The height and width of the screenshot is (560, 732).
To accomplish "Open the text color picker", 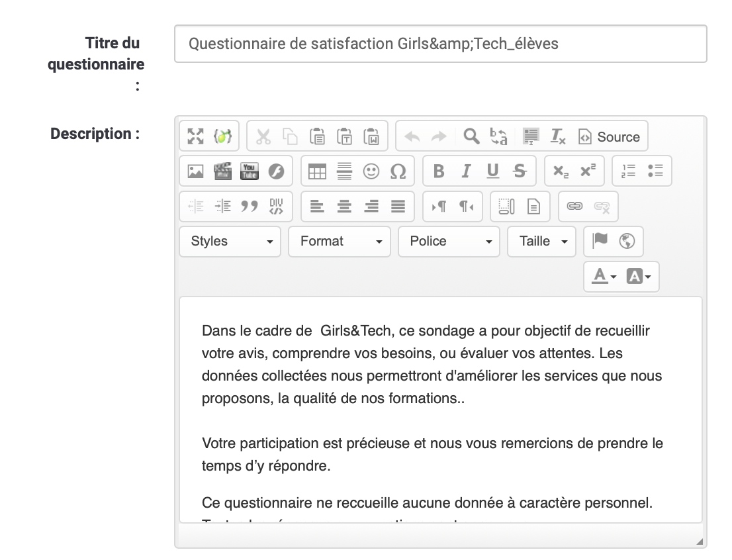I will [604, 277].
